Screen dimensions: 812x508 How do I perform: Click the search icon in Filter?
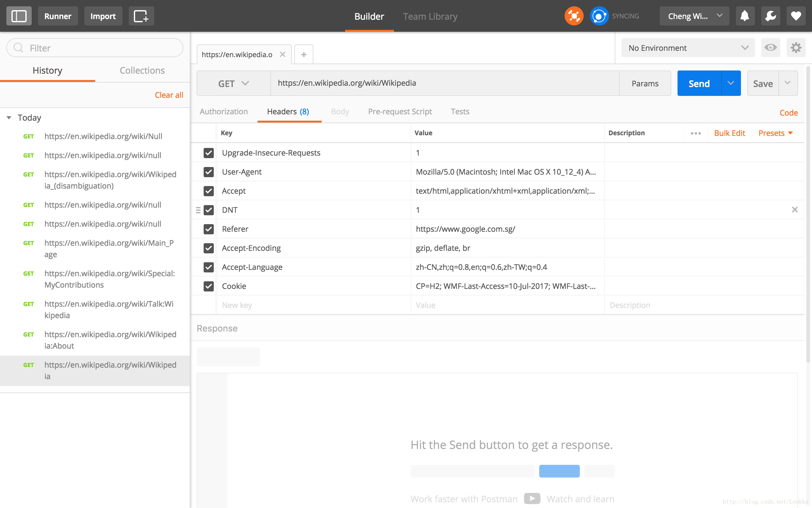click(18, 48)
